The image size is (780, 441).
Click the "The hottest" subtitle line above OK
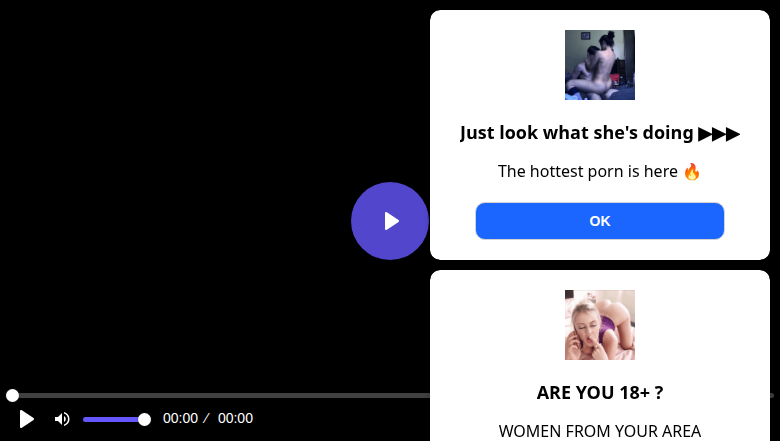point(588,171)
